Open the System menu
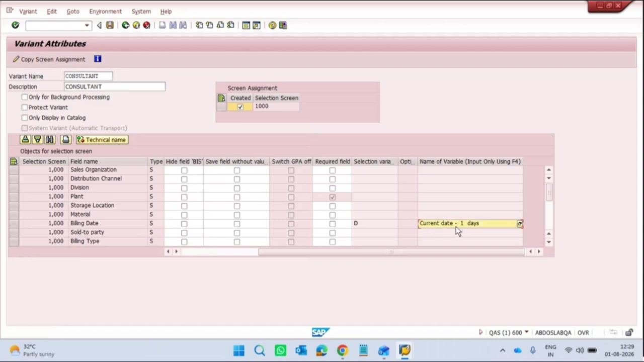The width and height of the screenshot is (644, 362). click(x=141, y=11)
